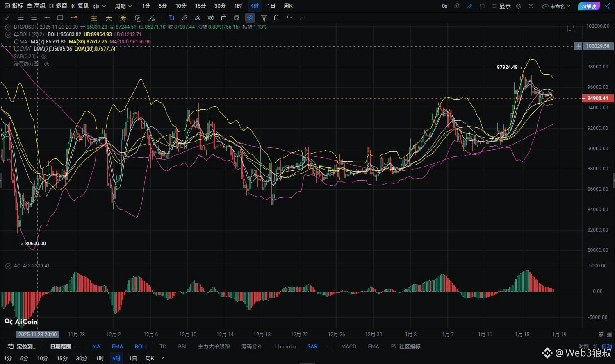Switch to 1时 timeframe in top bar
The width and height of the screenshot is (615, 364).
[238, 6]
